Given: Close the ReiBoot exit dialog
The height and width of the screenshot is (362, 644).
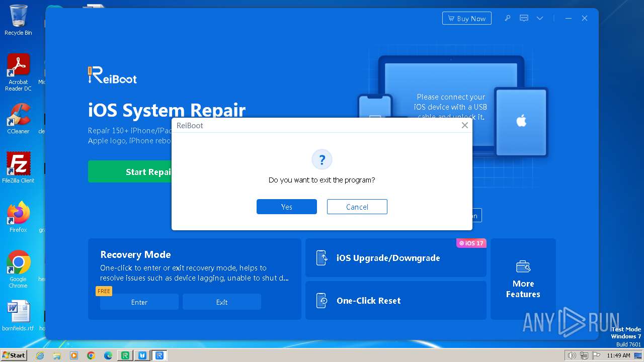Looking at the screenshot, I should 465,125.
